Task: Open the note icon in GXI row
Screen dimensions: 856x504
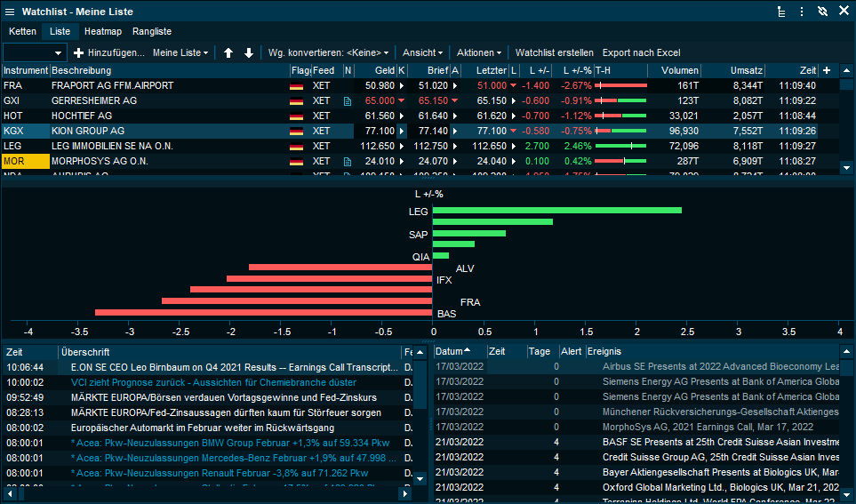Action: [348, 101]
